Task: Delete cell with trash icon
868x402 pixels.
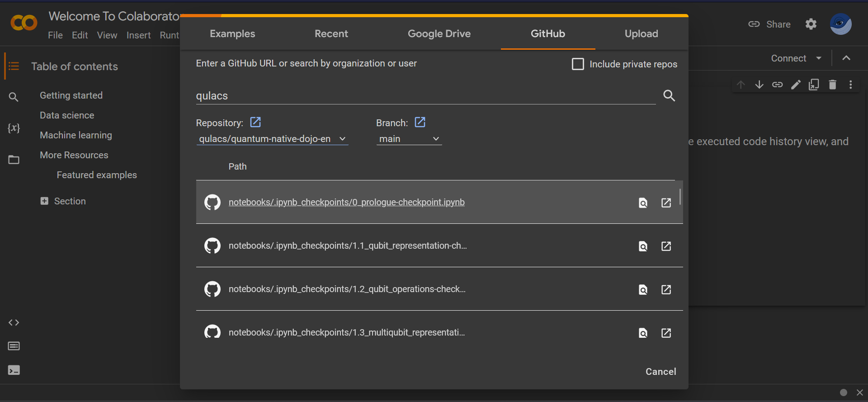Action: point(832,85)
